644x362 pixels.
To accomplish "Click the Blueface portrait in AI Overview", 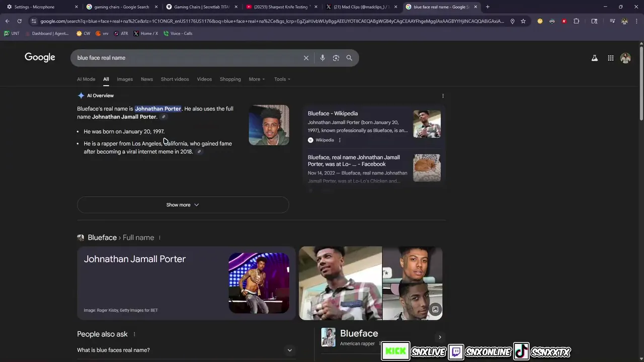I will click(269, 125).
